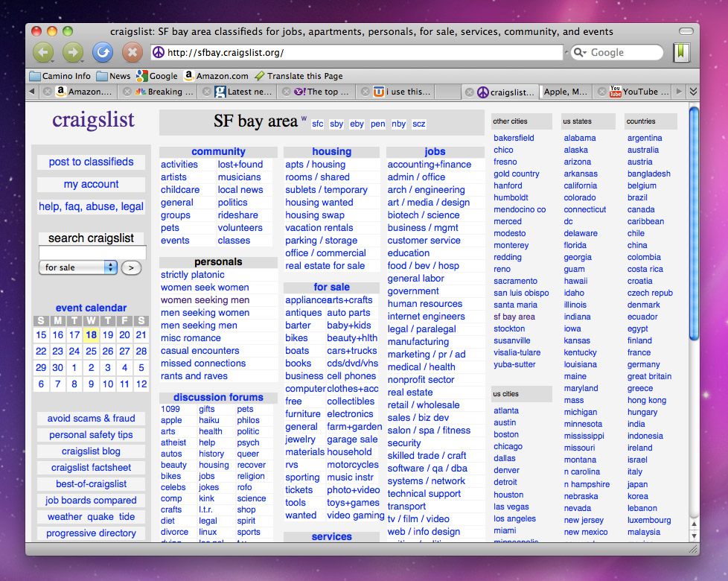Visit the 'craigslist blog' link

point(91,451)
